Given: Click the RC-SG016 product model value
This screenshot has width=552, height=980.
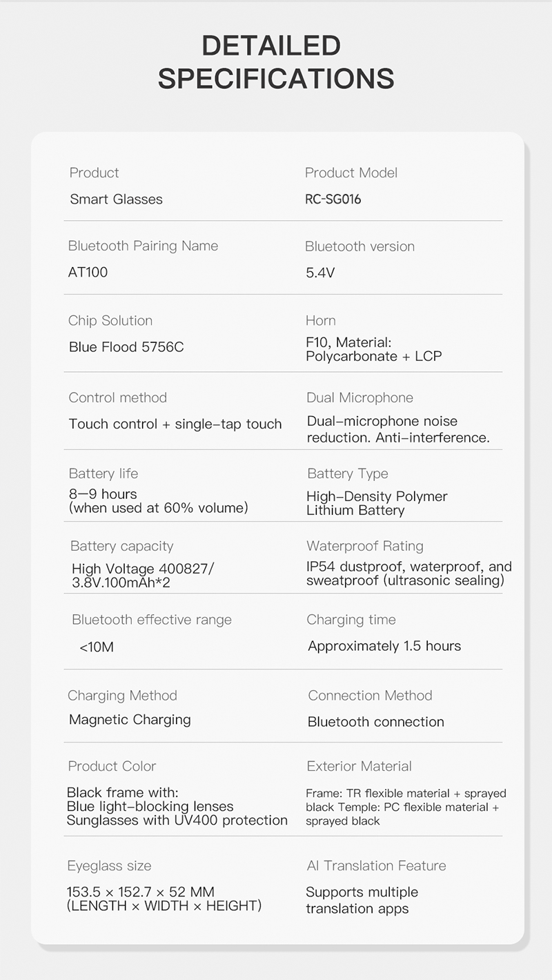Looking at the screenshot, I should point(333,199).
